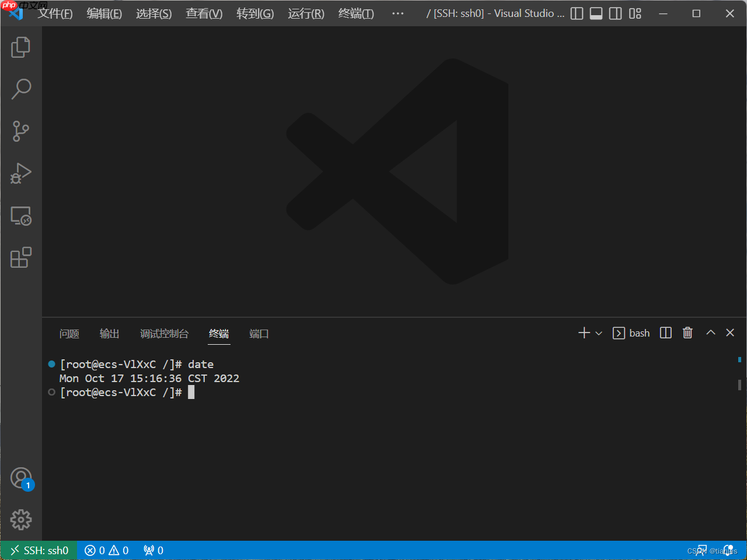This screenshot has height=560, width=747.
Task: Open the customize layout dropdown icon
Action: (634, 13)
